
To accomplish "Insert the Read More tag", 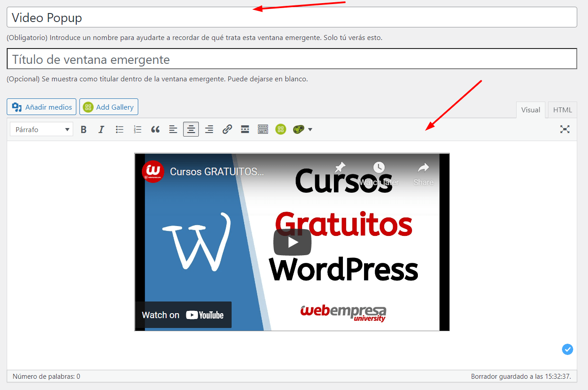I will (x=245, y=129).
